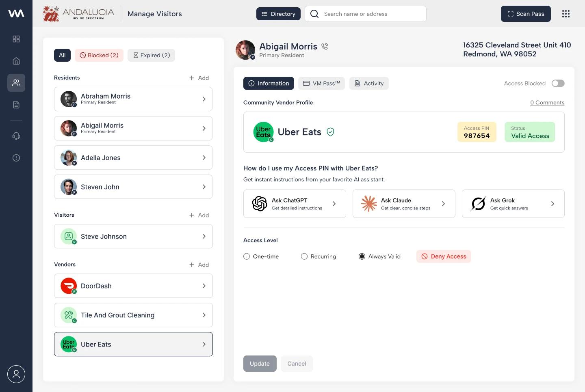Click the search magnifier icon

tap(314, 14)
